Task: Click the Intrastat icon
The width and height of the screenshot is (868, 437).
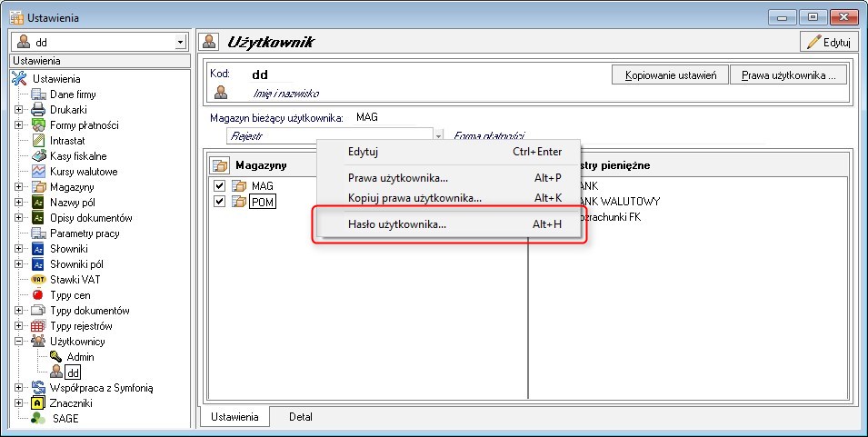Action: point(38,141)
